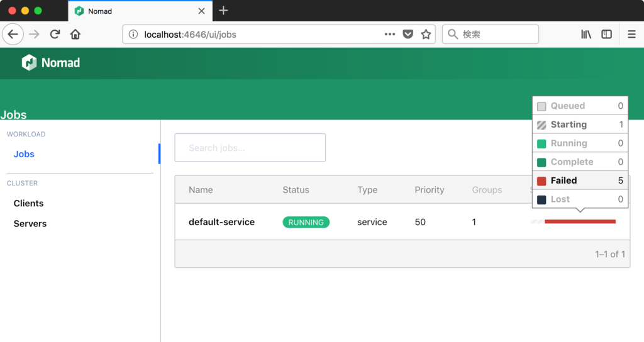
Task: Click the Groups column header
Action: 487,190
